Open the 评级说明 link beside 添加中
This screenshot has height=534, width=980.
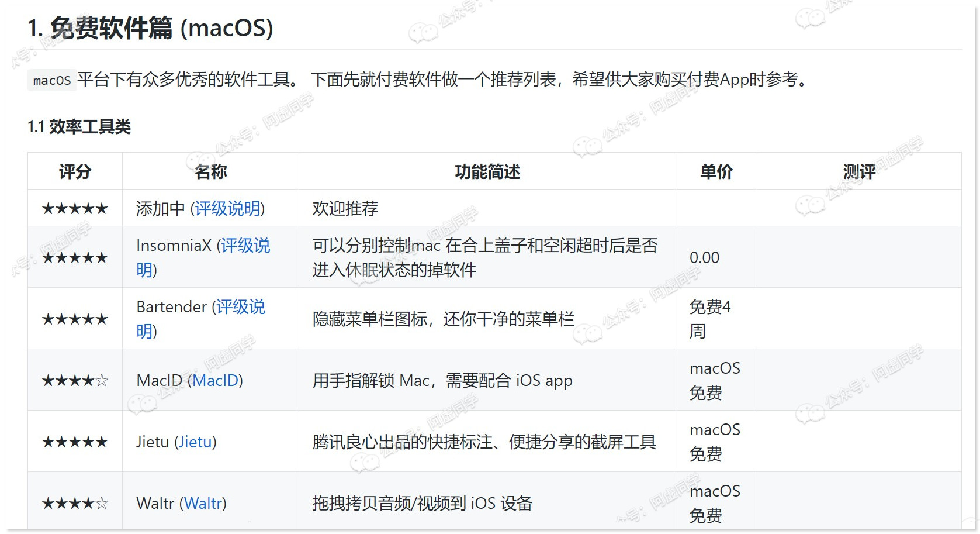(x=227, y=209)
